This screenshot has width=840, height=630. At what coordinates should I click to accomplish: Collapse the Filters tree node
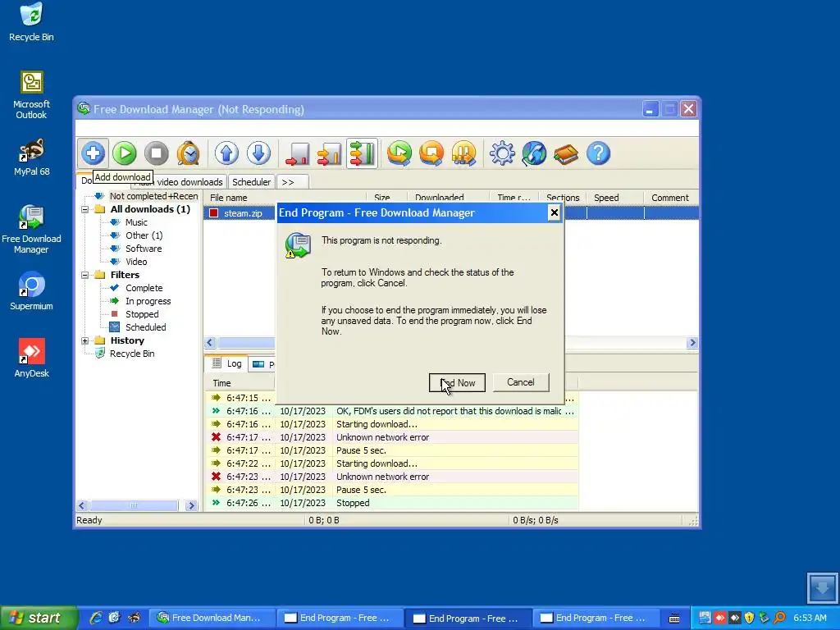tap(85, 275)
